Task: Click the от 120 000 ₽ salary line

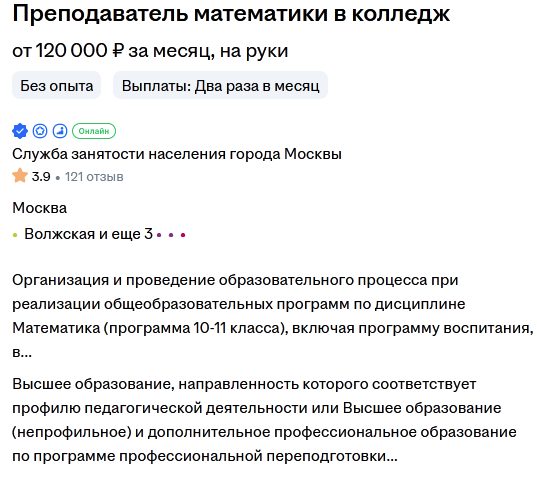Action: (x=150, y=51)
